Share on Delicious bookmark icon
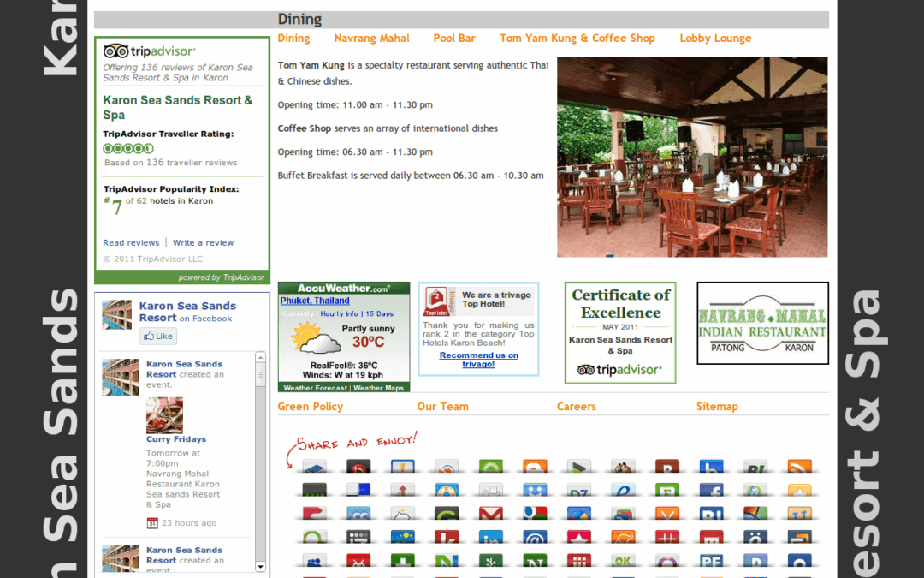The width and height of the screenshot is (924, 578). (358, 490)
